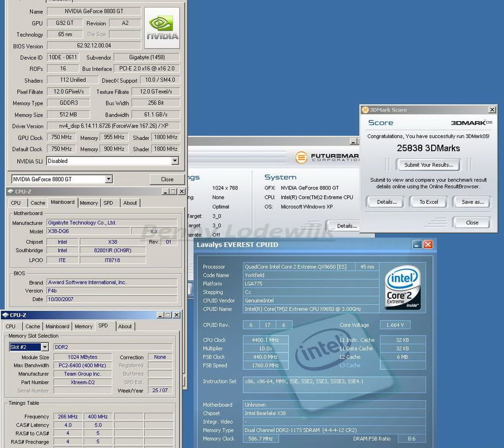
Task: Open the Slot #2 memory slot dropdown
Action: tap(45, 347)
